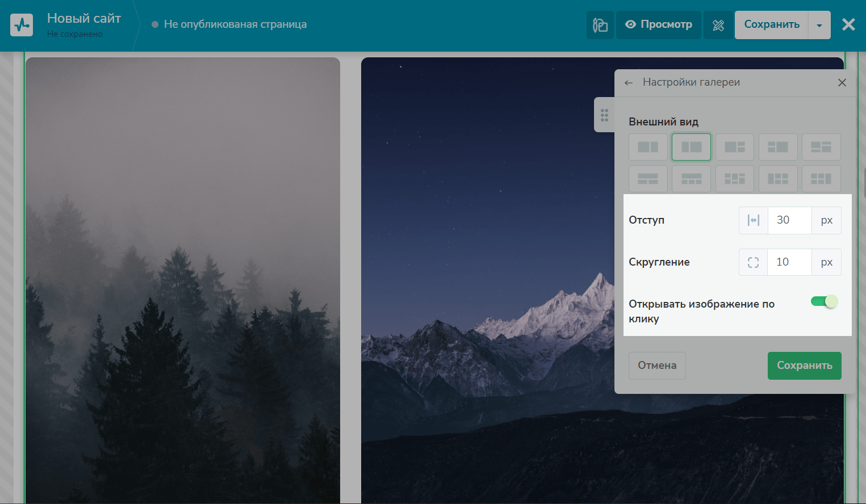This screenshot has width=866, height=504.
Task: Click the spacing icon beside Отступ field
Action: point(754,220)
